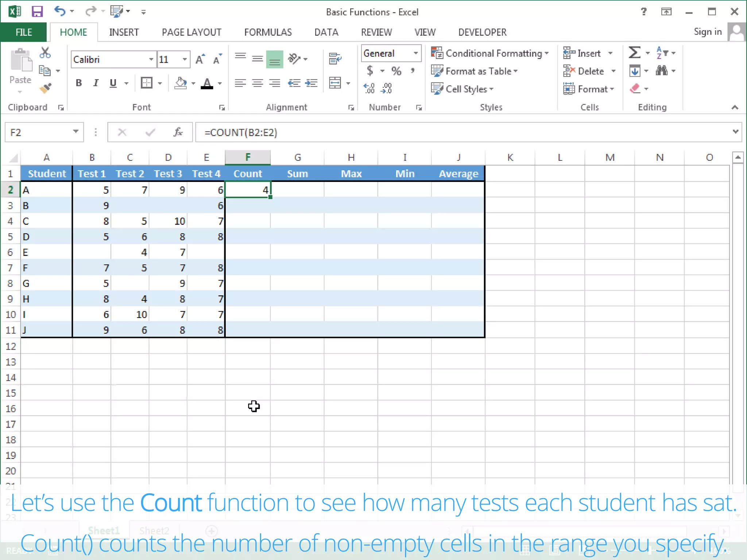Toggle Italic formatting
Viewport: 747px width, 560px height.
pos(96,83)
